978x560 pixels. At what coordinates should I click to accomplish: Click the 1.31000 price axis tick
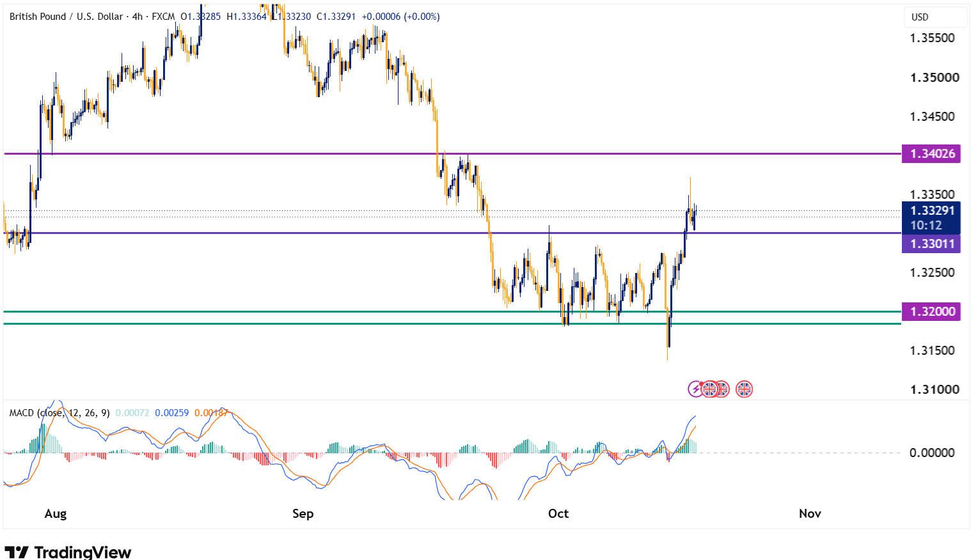[x=935, y=389]
